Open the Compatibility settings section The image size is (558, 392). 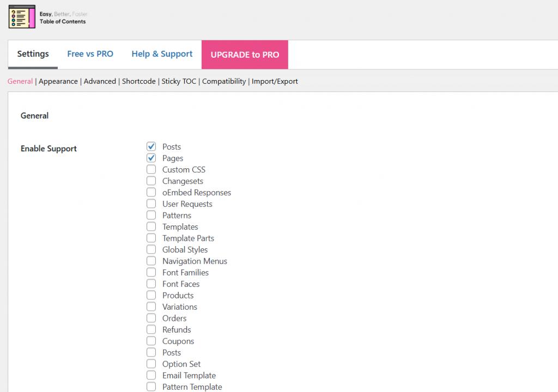(223, 81)
